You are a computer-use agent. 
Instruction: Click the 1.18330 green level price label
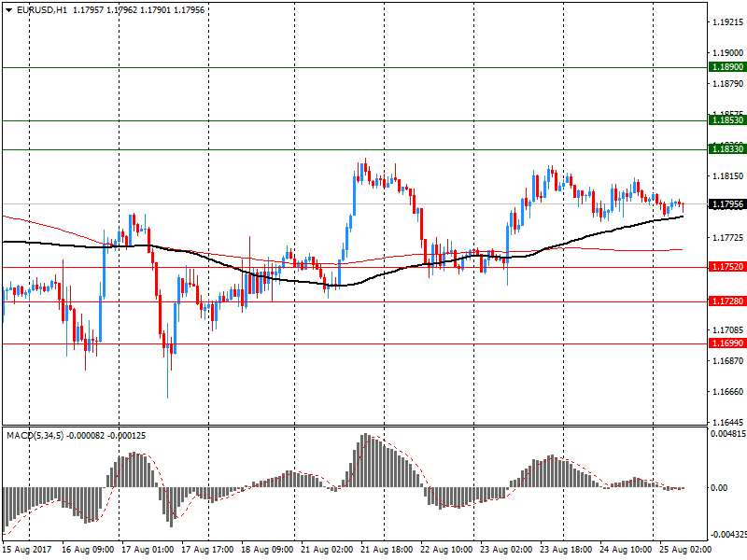727,149
